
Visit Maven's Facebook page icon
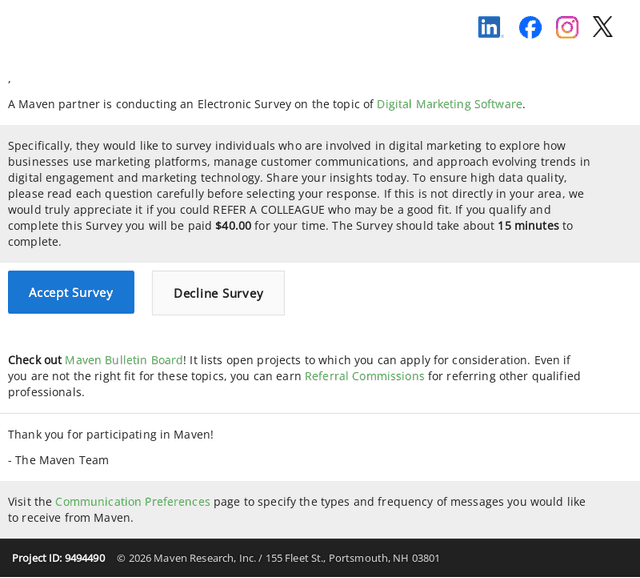click(530, 27)
